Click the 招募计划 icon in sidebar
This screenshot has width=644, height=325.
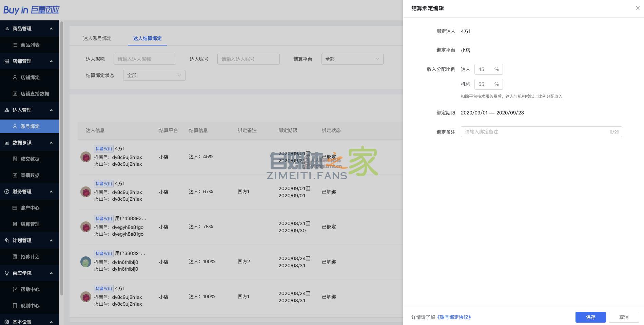(x=15, y=257)
